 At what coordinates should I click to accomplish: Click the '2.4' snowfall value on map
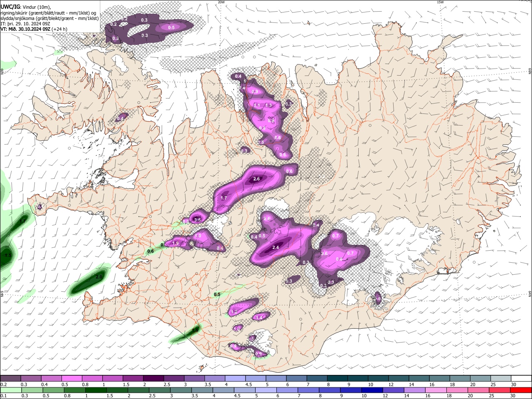coord(275,247)
